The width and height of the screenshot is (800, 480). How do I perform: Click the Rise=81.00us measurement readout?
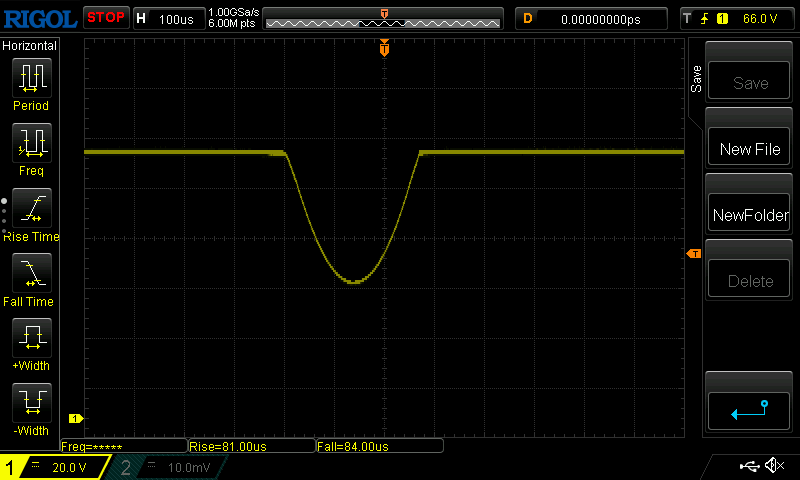252,446
